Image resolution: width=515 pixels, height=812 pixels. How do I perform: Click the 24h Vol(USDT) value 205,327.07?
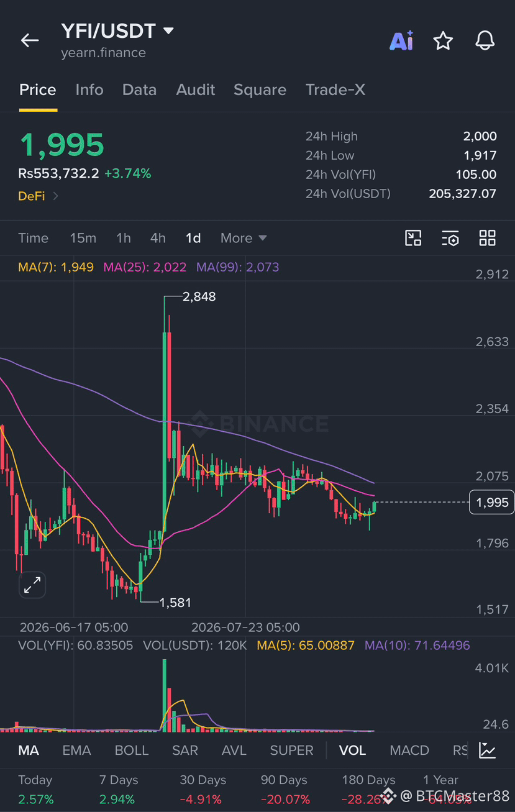(x=463, y=194)
